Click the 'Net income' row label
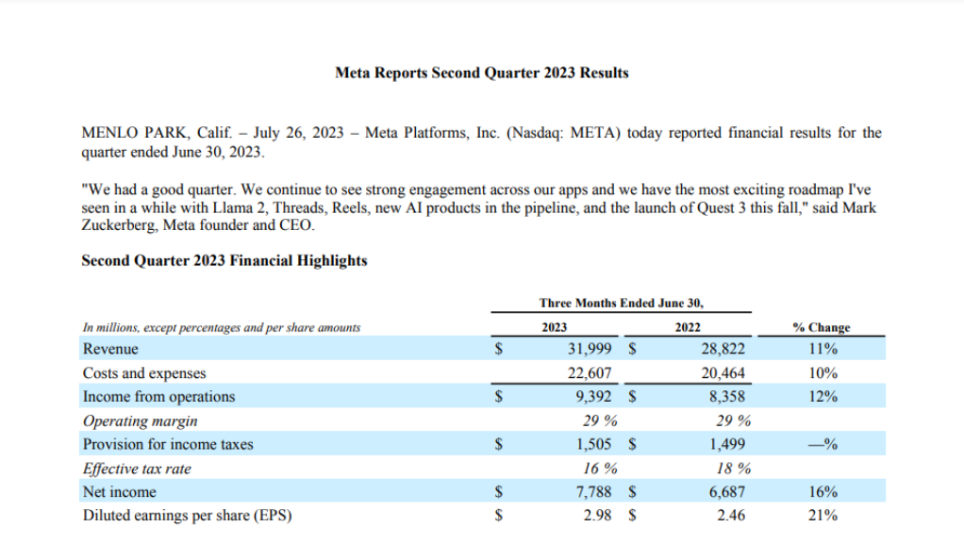Viewport: 964px width, 560px height. (119, 492)
